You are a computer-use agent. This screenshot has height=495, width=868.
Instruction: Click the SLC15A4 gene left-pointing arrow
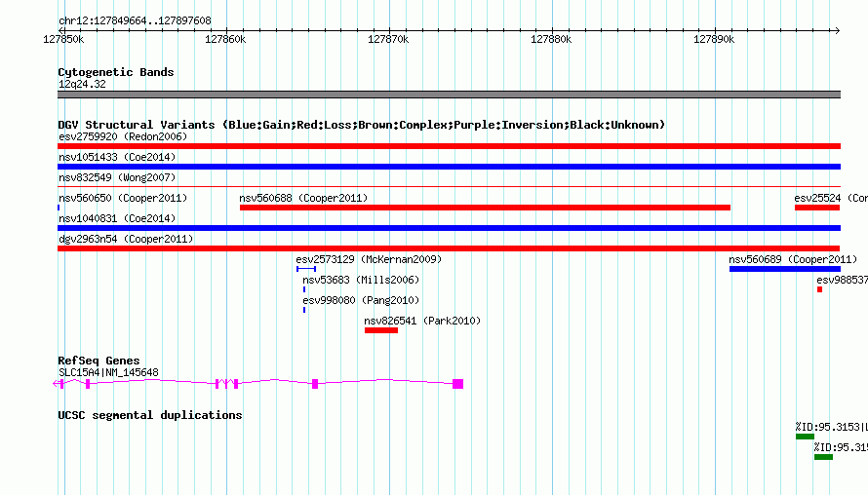coord(56,383)
